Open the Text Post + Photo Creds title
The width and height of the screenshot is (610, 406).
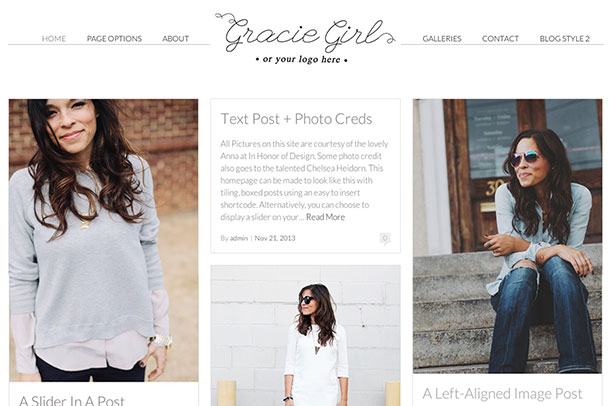296,119
